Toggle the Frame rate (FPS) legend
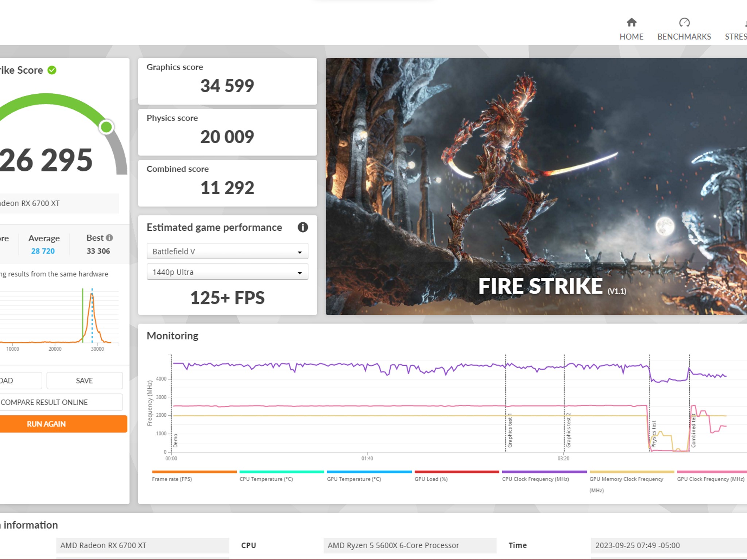Viewport: 747px width, 560px height. pos(194,476)
